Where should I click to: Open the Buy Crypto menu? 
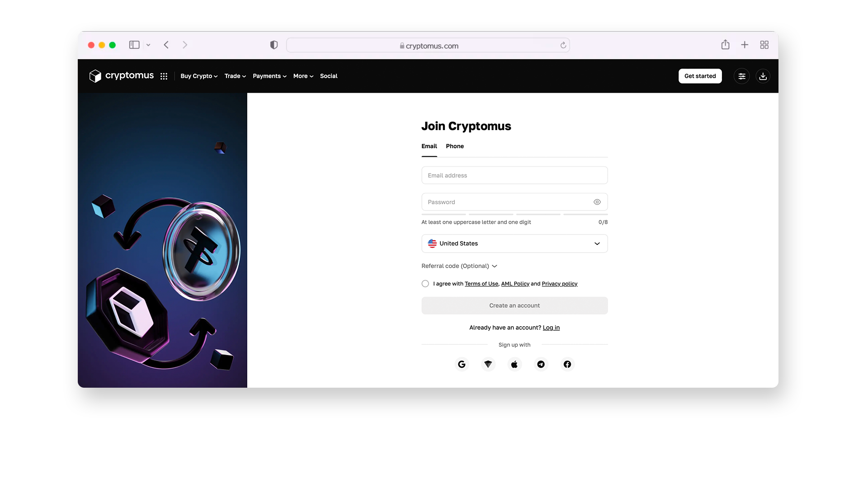(199, 76)
